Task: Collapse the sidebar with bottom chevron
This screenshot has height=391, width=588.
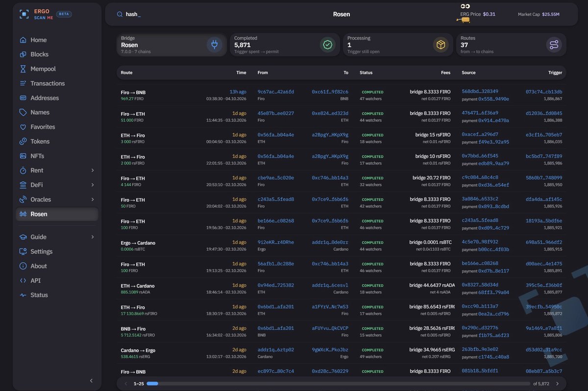Action: (x=91, y=381)
